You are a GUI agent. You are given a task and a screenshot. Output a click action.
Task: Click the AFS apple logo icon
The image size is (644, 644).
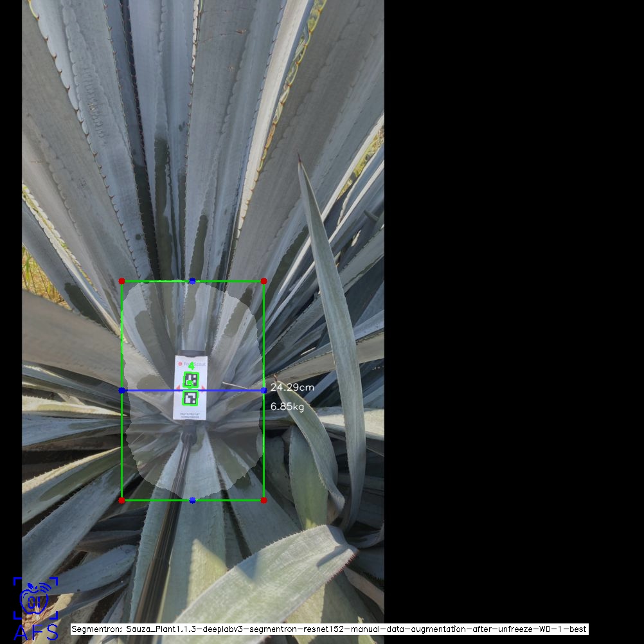coord(36,598)
